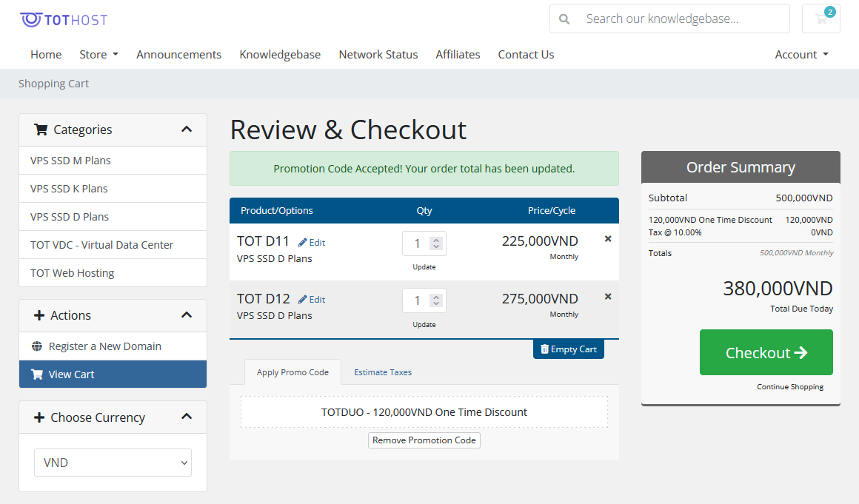Click the pencil Edit icon for TOT D11

(303, 243)
